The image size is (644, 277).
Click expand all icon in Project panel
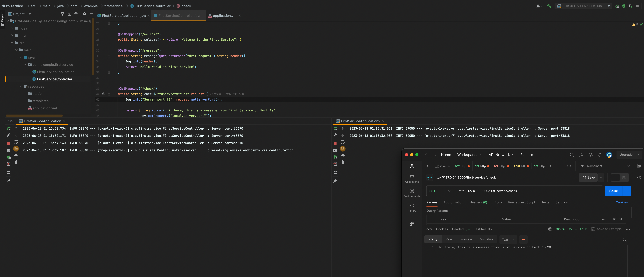[69, 14]
